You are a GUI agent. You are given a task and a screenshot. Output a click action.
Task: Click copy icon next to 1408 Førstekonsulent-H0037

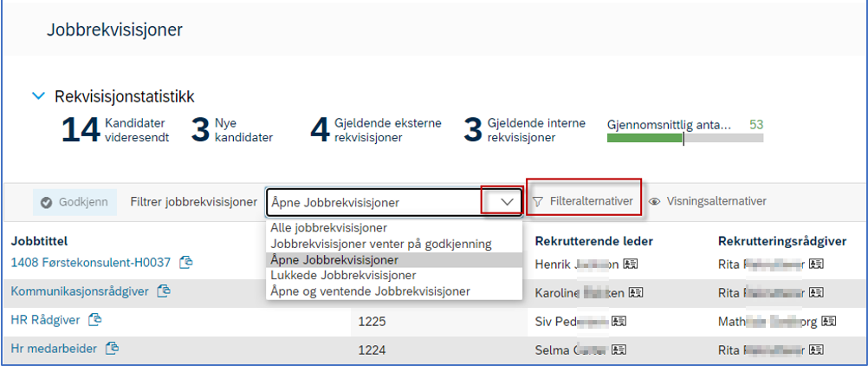(x=186, y=262)
